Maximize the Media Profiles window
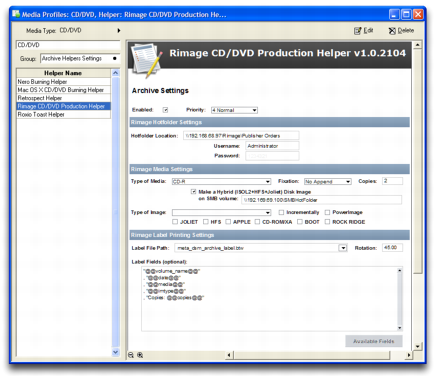The height and width of the screenshot is (377, 435). [x=406, y=14]
